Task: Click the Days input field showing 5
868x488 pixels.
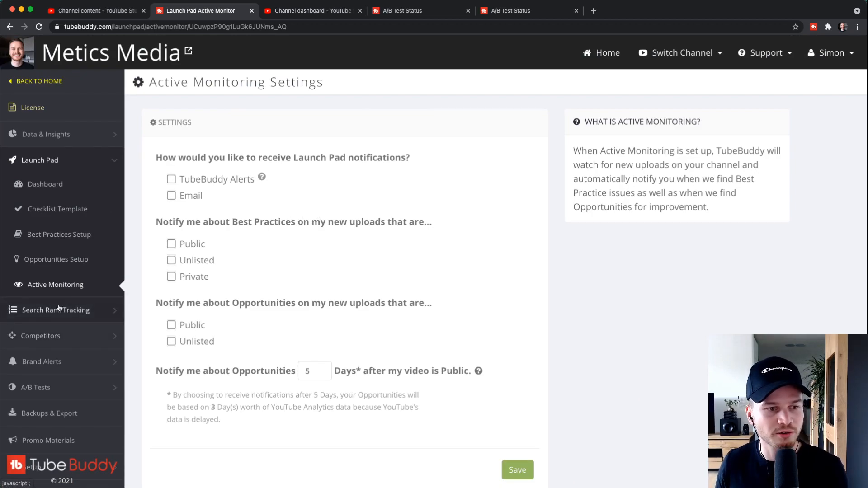Action: 315,371
